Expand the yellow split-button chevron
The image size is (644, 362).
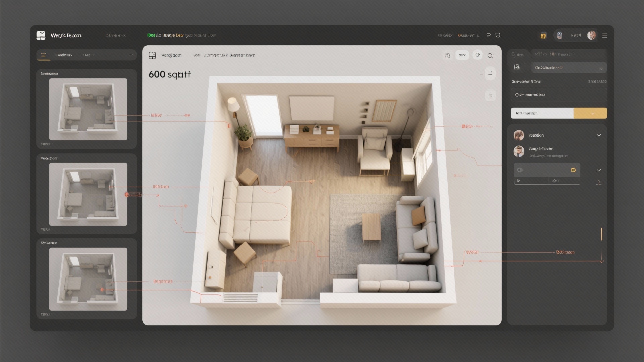click(592, 113)
